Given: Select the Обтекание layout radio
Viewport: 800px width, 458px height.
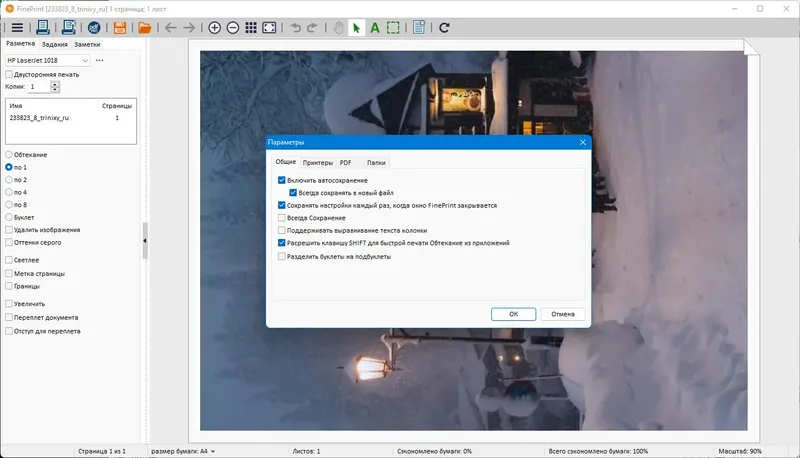Looking at the screenshot, I should [9, 155].
